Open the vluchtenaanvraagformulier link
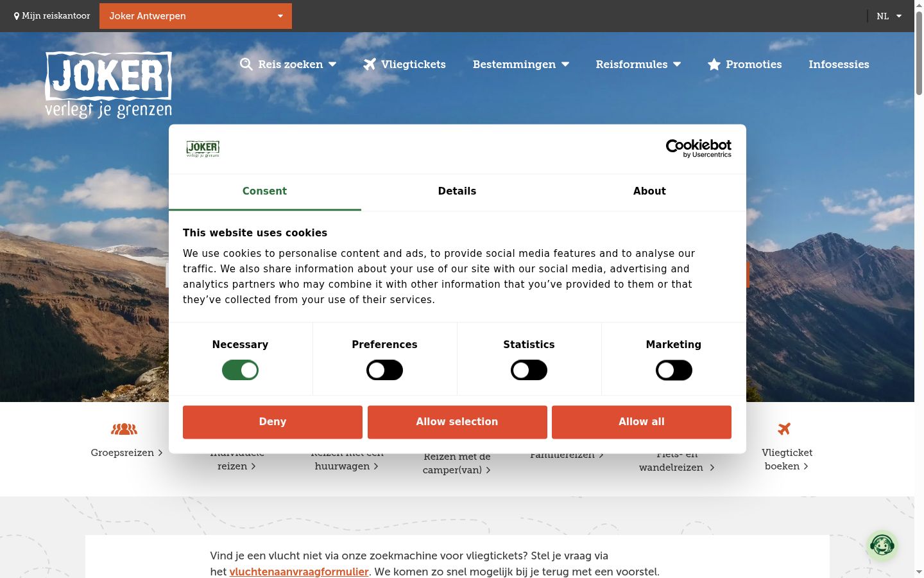 (x=299, y=572)
